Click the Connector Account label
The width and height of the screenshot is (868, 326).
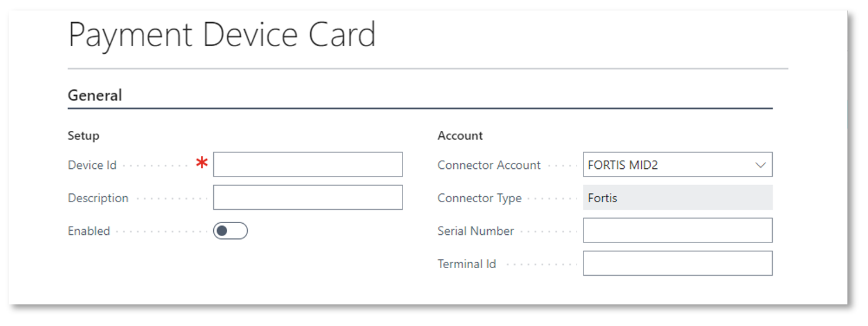489,165
